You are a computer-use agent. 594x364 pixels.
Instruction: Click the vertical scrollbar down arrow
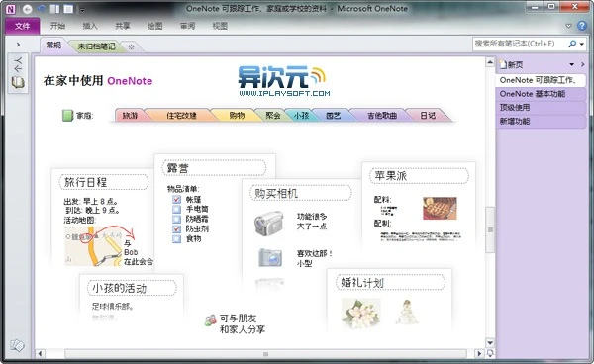tap(490, 343)
